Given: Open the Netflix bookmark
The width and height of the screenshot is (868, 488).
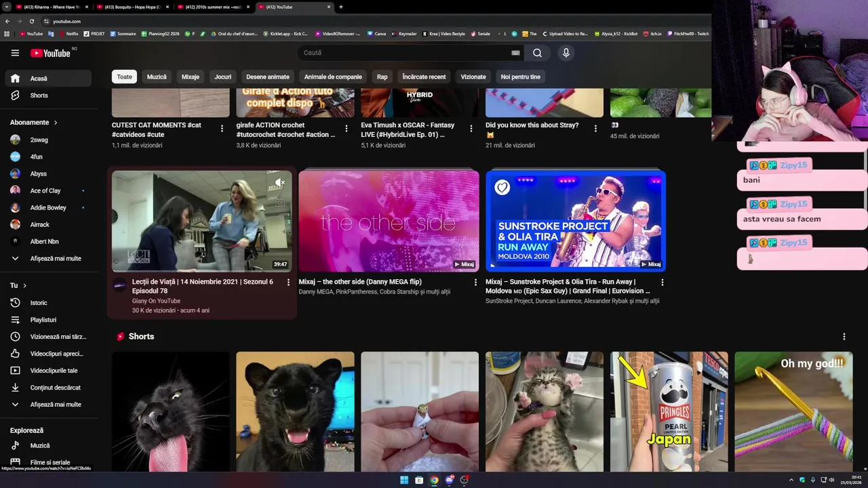Looking at the screenshot, I should 68,33.
